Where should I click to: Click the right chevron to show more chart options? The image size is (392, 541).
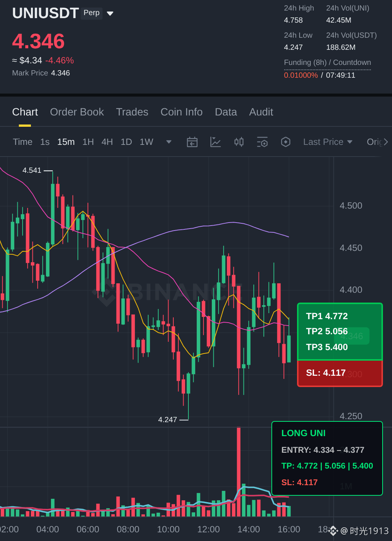[386, 142]
